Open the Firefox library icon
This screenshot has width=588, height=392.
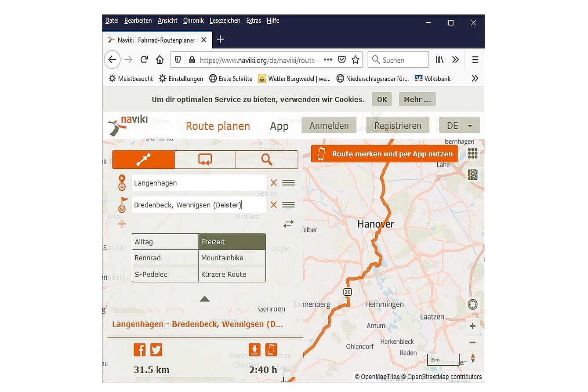click(439, 60)
